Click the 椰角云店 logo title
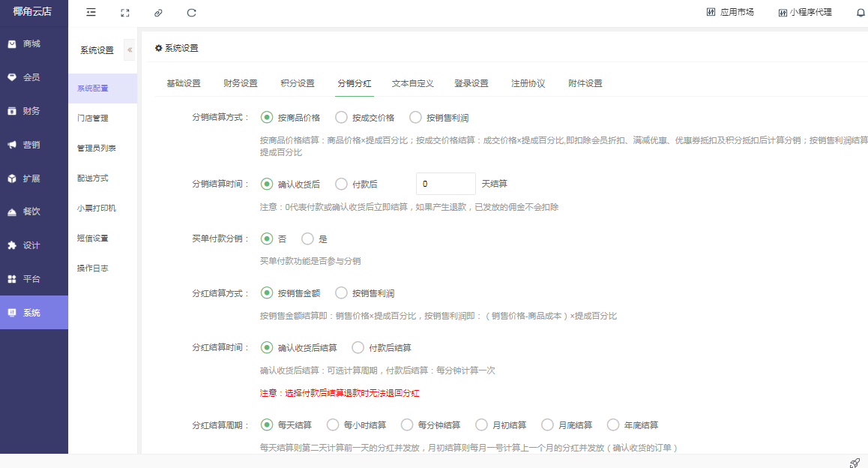The image size is (868, 468). click(32, 12)
